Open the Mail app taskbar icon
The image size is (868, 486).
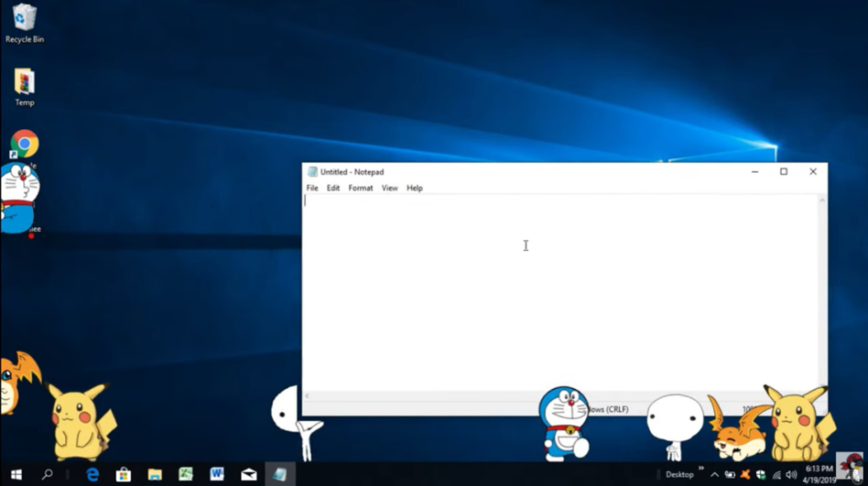(248, 475)
